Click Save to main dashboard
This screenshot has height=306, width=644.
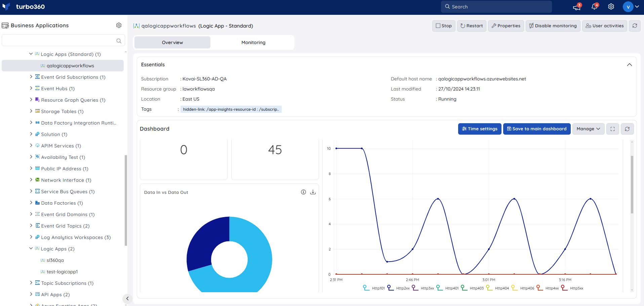pos(537,129)
